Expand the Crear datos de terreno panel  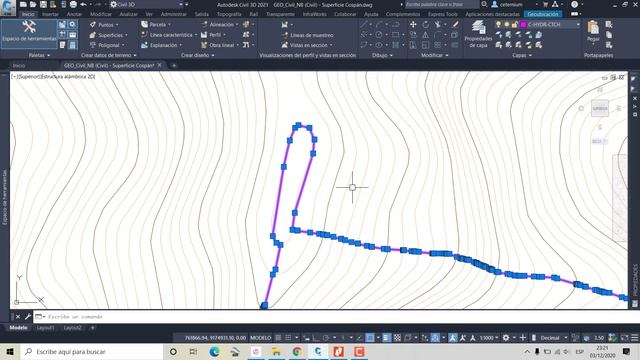[135, 55]
